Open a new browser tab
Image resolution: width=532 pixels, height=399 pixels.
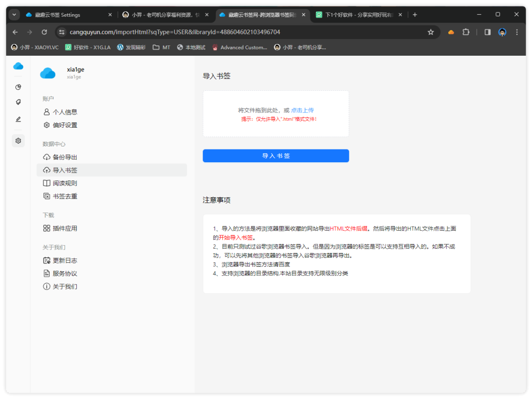[415, 15]
